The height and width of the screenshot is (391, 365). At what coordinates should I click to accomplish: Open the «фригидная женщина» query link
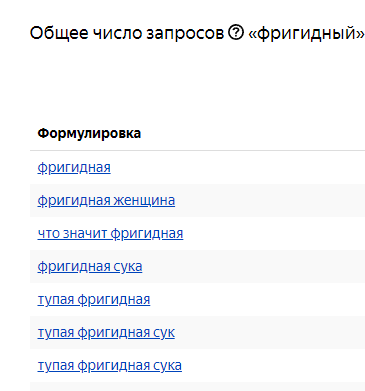pos(106,200)
